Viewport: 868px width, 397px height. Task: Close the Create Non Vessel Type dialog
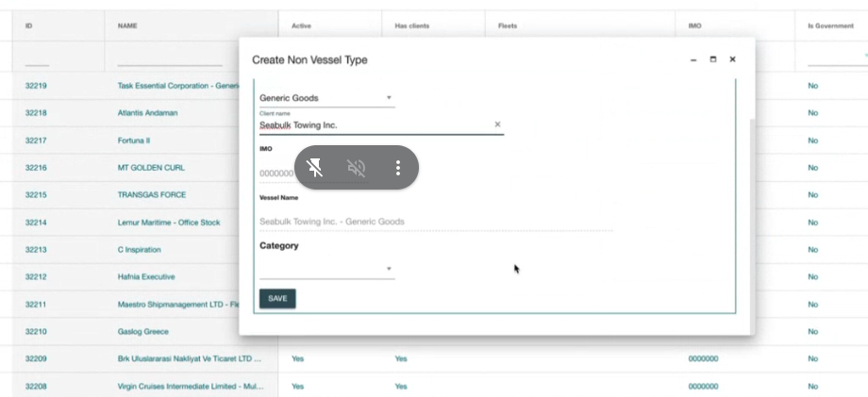point(732,59)
